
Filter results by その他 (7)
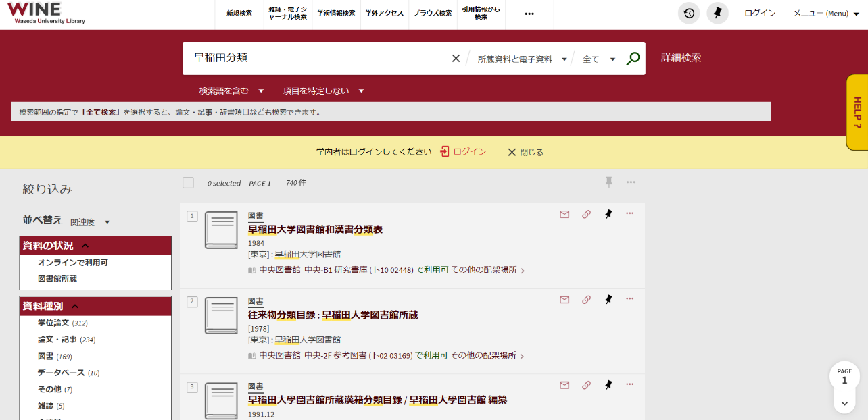(x=55, y=390)
